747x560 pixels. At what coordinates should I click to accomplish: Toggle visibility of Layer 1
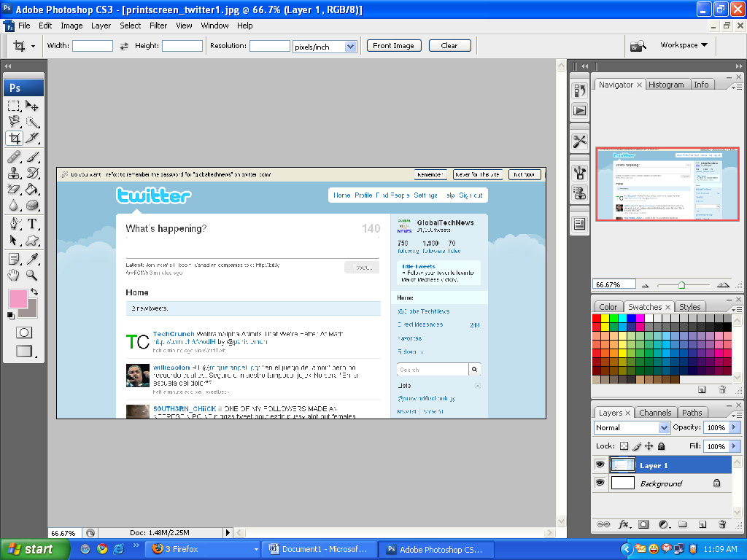click(x=600, y=464)
